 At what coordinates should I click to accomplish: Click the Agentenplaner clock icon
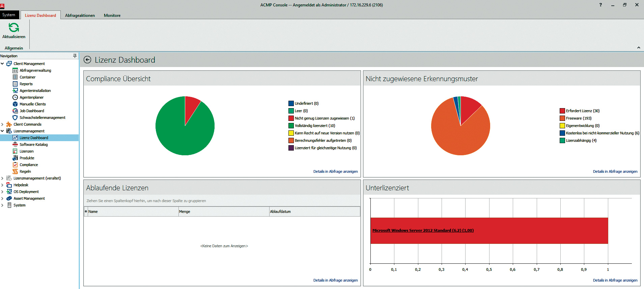[x=15, y=97]
